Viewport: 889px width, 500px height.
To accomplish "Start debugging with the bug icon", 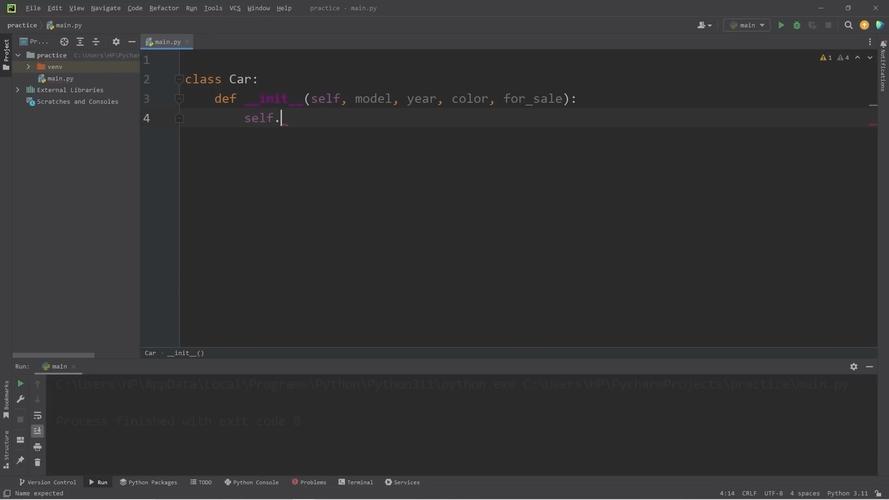I will tap(797, 25).
